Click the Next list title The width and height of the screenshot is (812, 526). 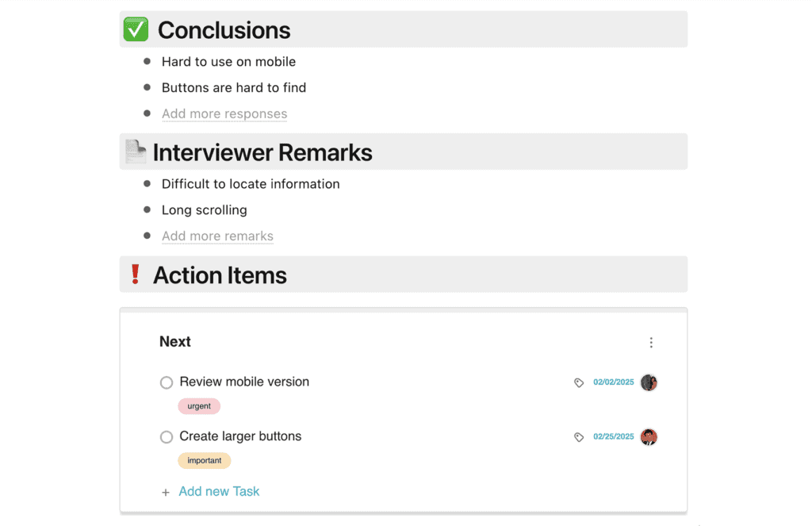coord(175,342)
